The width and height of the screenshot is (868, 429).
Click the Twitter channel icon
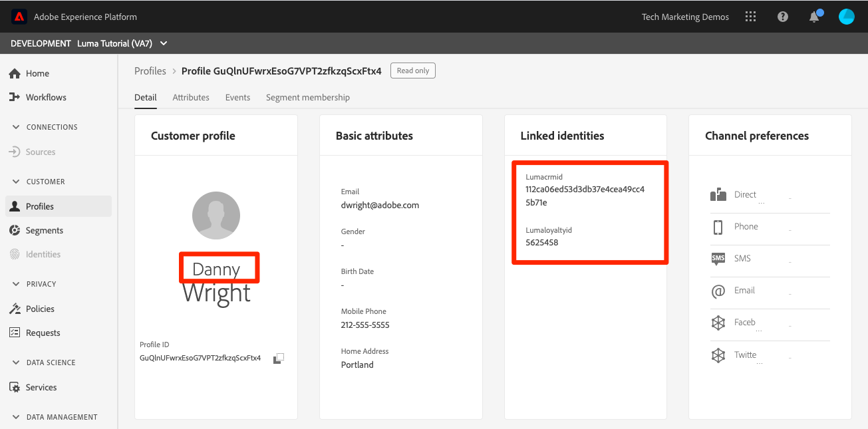[x=718, y=355]
